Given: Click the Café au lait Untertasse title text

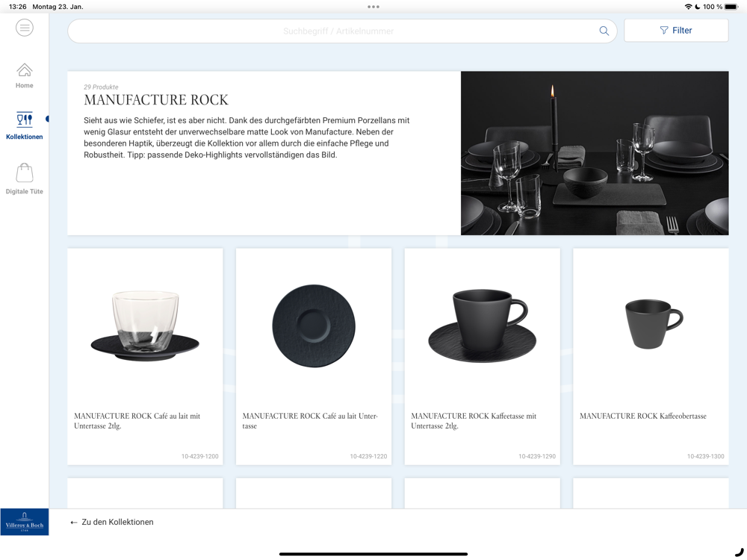Looking at the screenshot, I should pyautogui.click(x=310, y=421).
